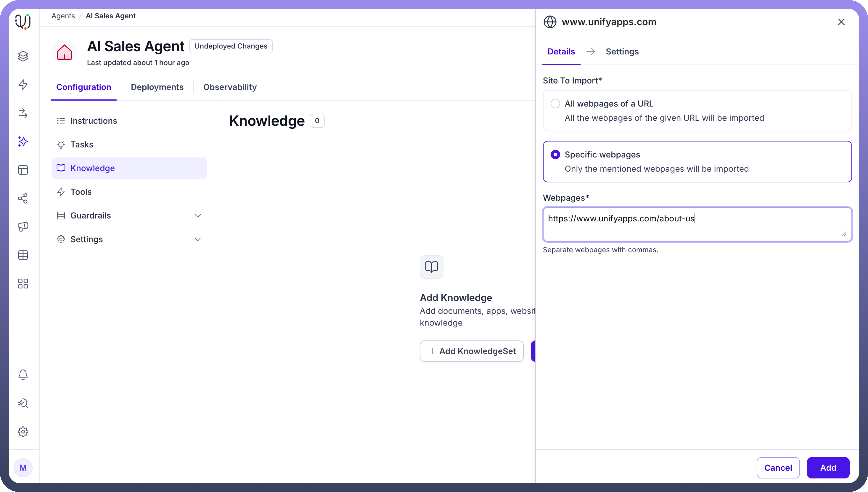Click the stacked layers sidebar icon
This screenshot has height=492, width=868.
pos(23,56)
